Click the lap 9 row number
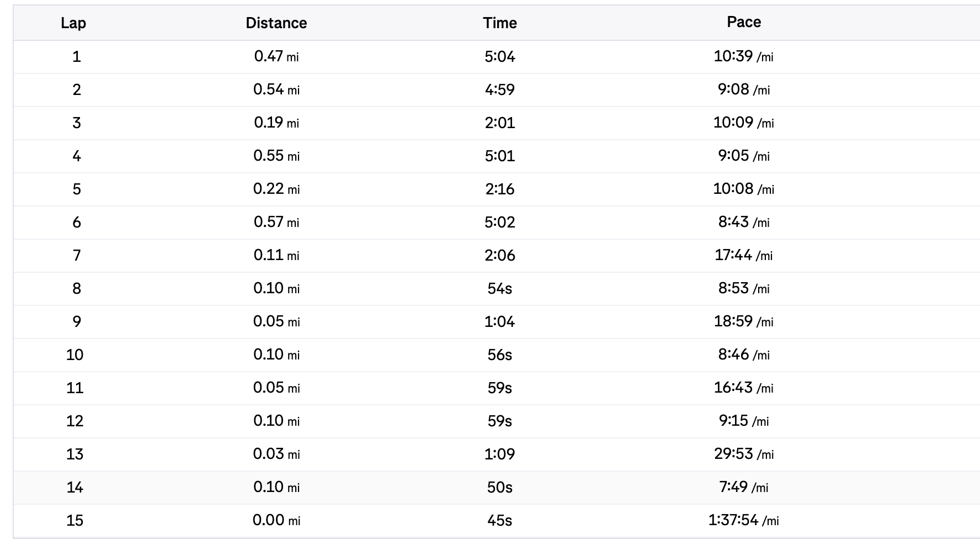The height and width of the screenshot is (550, 980). click(77, 321)
